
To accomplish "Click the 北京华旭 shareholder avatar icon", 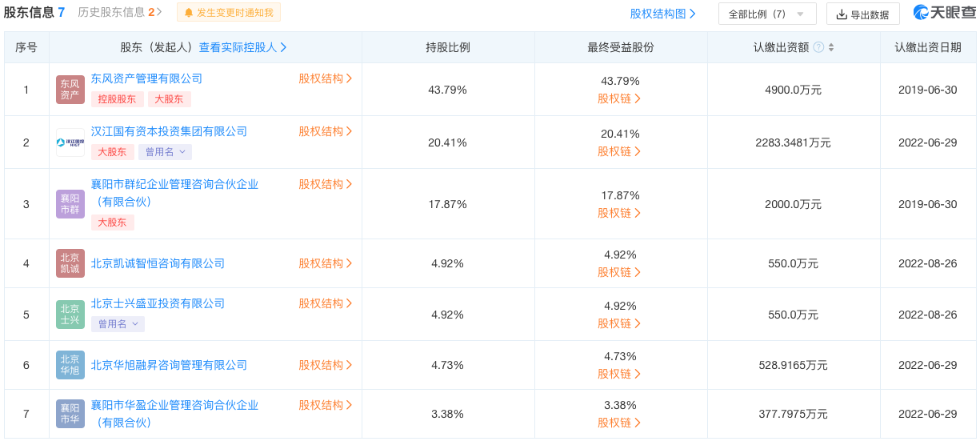I will (x=70, y=365).
